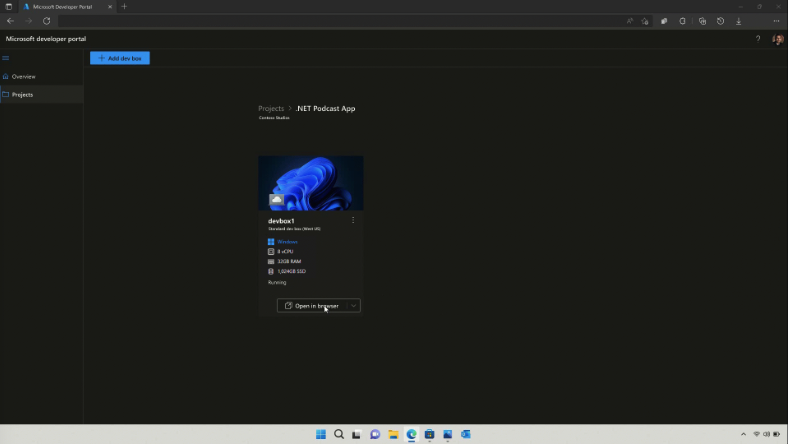The width and height of the screenshot is (788, 444).
Task: Open Task View on taskbar
Action: pos(357,434)
